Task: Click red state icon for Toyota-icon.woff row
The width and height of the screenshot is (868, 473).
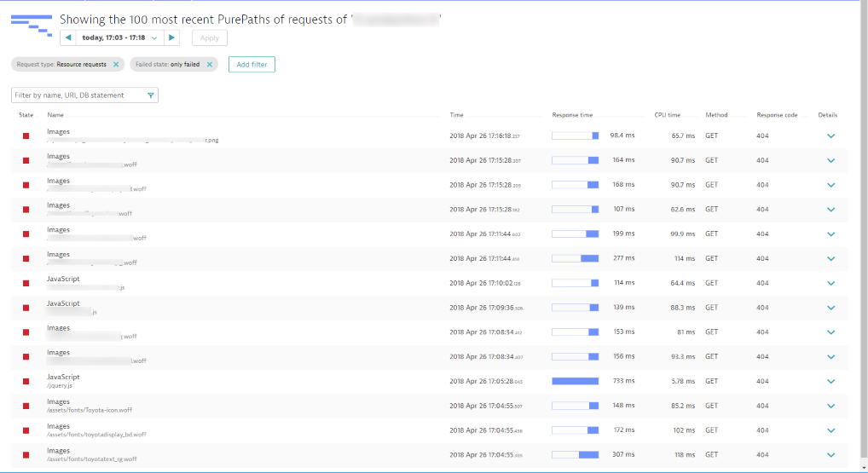Action: pyautogui.click(x=26, y=406)
